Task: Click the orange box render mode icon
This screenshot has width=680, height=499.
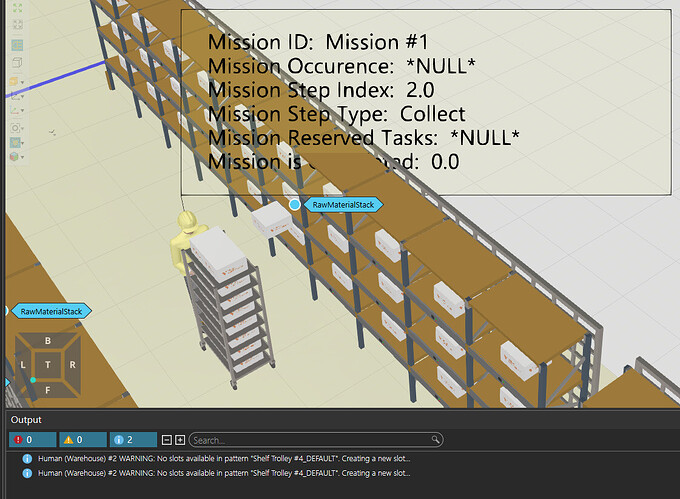Action: coord(14,81)
